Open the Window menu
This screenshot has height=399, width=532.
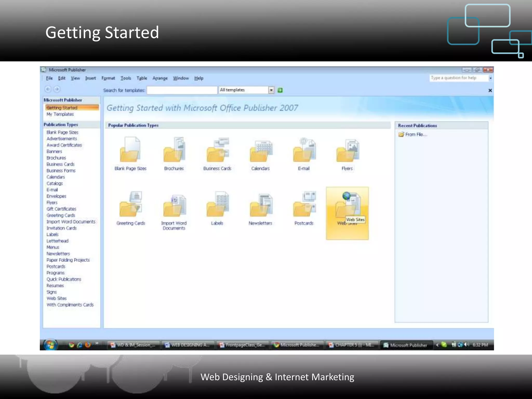(x=181, y=78)
